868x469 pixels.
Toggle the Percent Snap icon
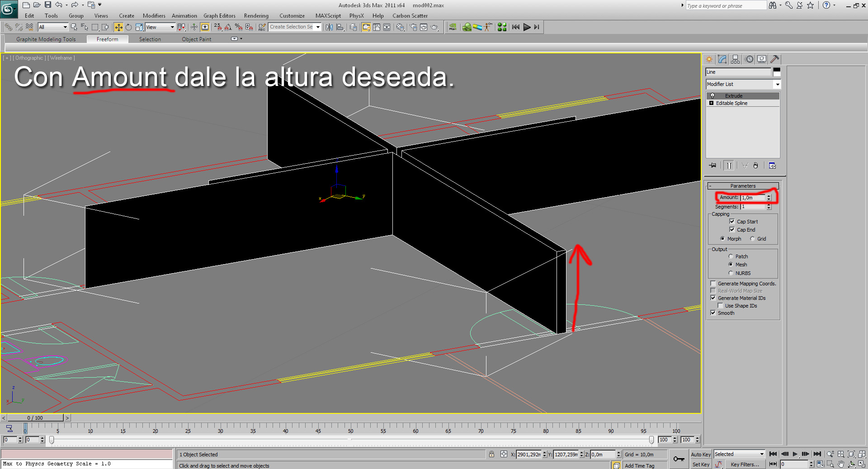click(239, 27)
